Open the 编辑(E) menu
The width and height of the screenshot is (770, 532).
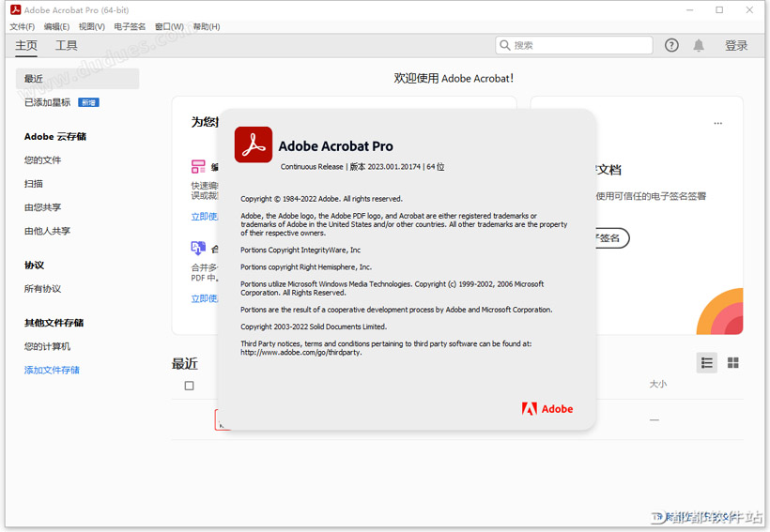pyautogui.click(x=56, y=26)
